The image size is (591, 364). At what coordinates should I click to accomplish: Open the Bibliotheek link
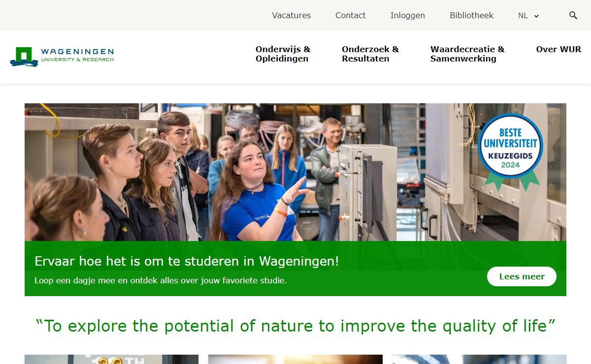coord(471,15)
